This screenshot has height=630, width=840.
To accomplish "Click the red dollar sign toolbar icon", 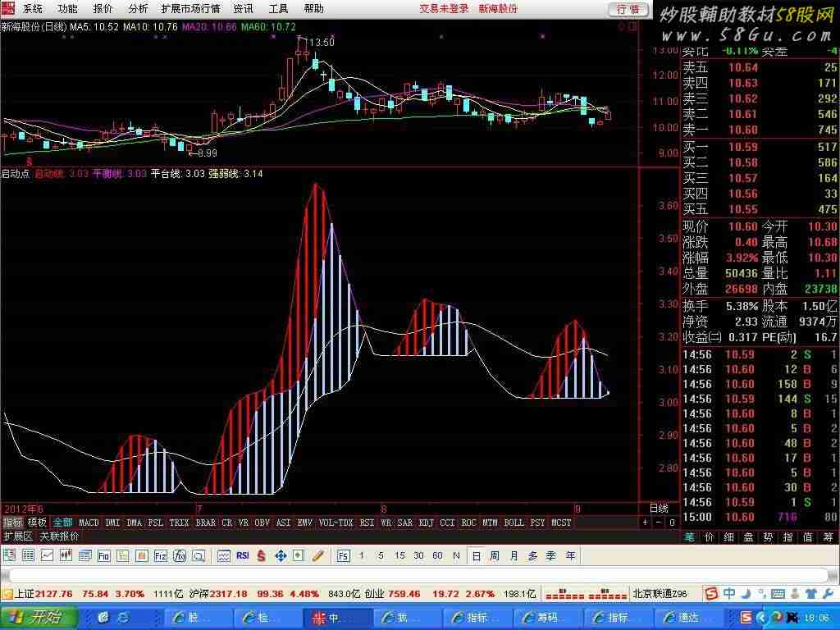I will click(x=261, y=555).
